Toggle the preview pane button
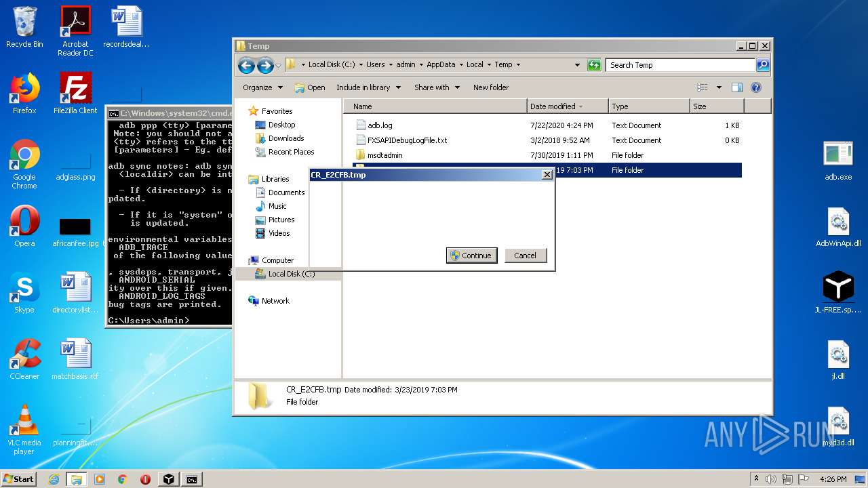The height and width of the screenshot is (488, 868). [737, 87]
